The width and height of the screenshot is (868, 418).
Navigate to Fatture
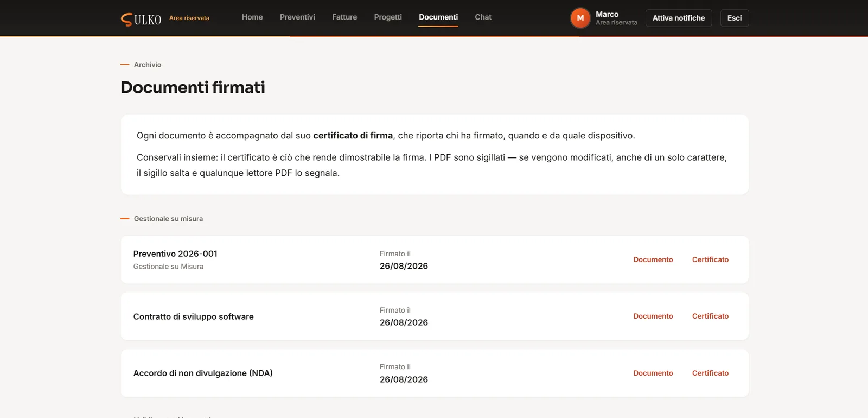(344, 17)
